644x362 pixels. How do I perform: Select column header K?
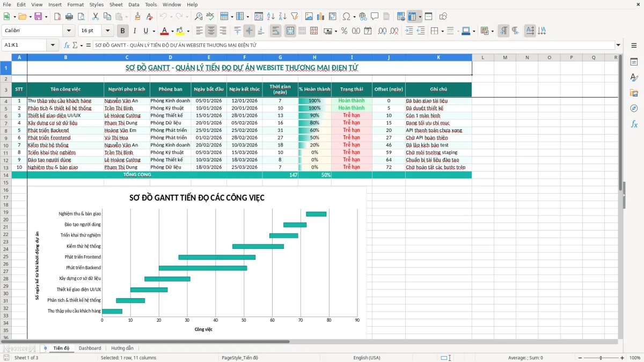(438, 57)
